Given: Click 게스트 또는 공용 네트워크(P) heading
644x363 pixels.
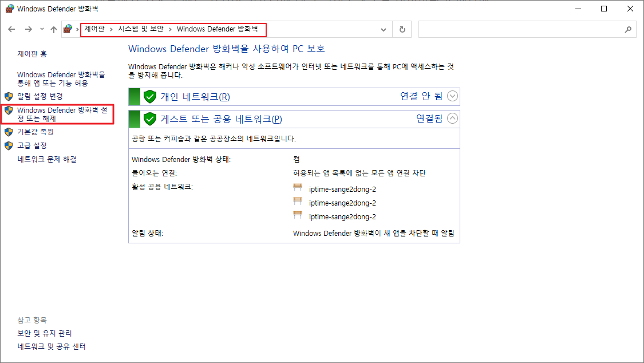Looking at the screenshot, I should point(222,119).
